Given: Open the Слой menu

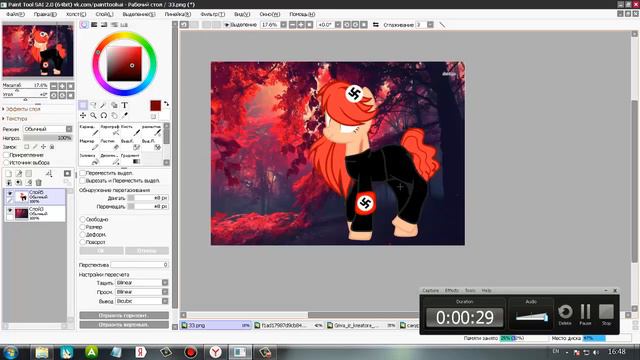Looking at the screenshot, I should [104, 14].
